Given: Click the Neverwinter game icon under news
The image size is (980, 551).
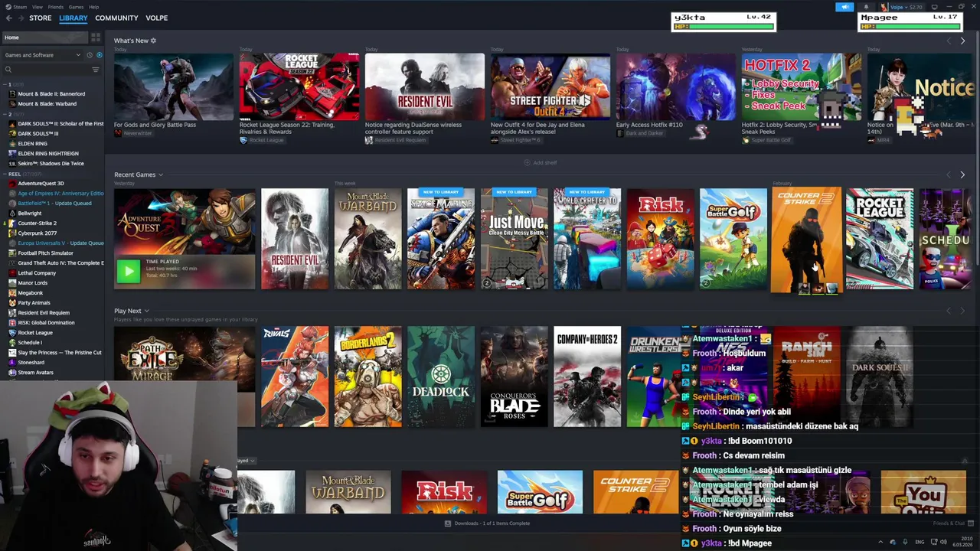Looking at the screenshot, I should 118,133.
